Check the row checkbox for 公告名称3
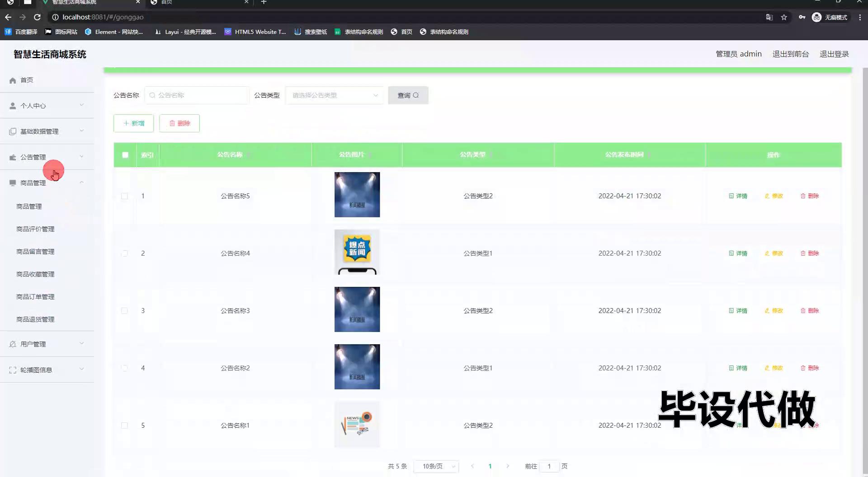 (x=124, y=311)
